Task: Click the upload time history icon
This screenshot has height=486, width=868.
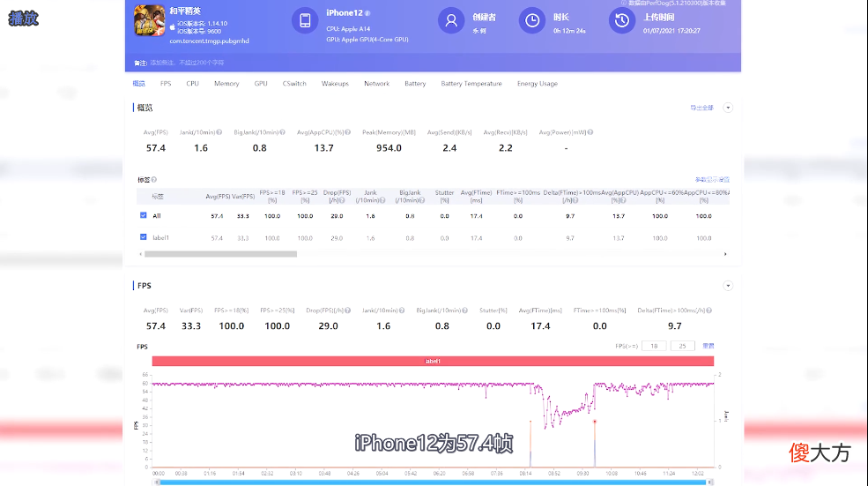Action: (x=621, y=20)
